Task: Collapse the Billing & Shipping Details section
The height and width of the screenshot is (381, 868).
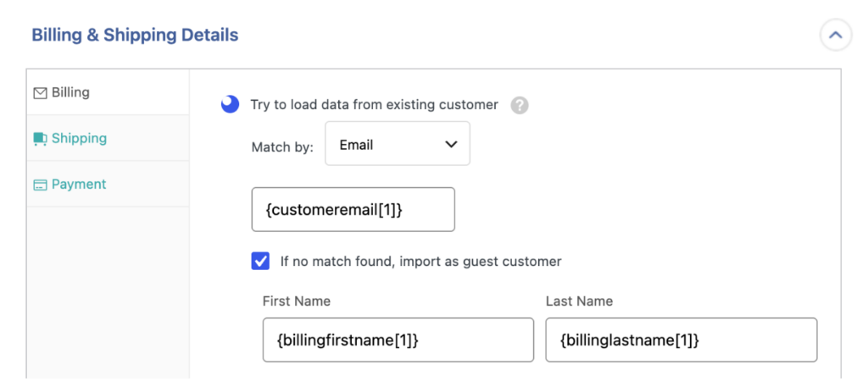Action: point(835,36)
